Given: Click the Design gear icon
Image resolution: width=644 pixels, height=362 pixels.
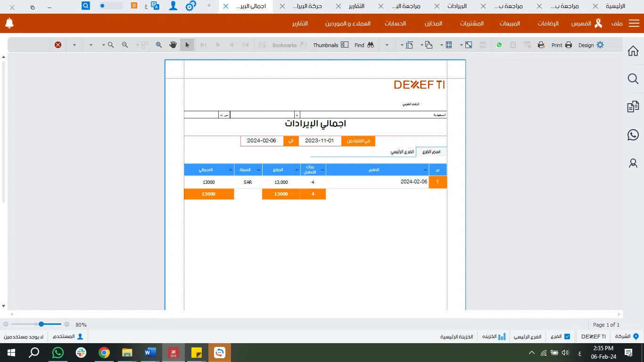Looking at the screenshot, I should click(x=600, y=45).
